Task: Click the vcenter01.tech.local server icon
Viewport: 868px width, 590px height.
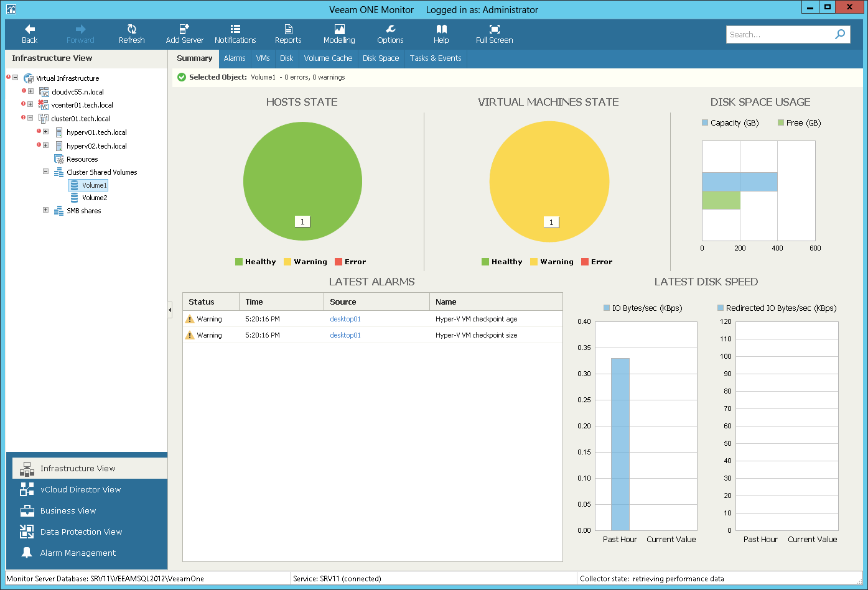Action: tap(44, 105)
